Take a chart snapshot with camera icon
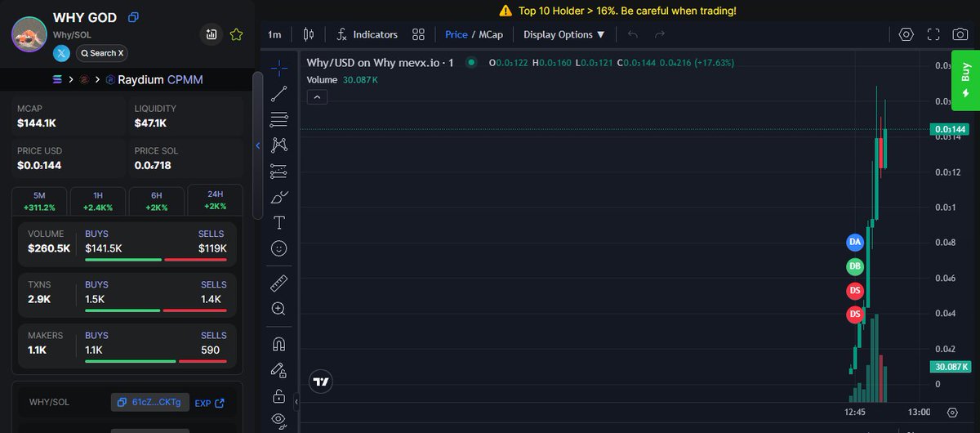 coord(961,34)
